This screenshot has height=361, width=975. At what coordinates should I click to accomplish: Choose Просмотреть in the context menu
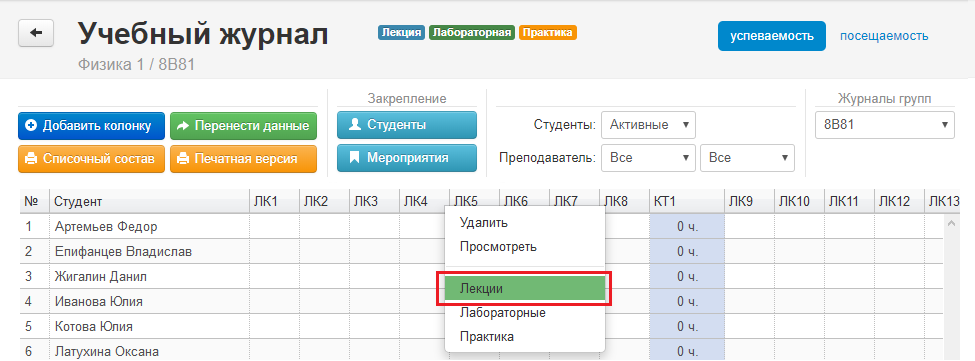coord(525,247)
